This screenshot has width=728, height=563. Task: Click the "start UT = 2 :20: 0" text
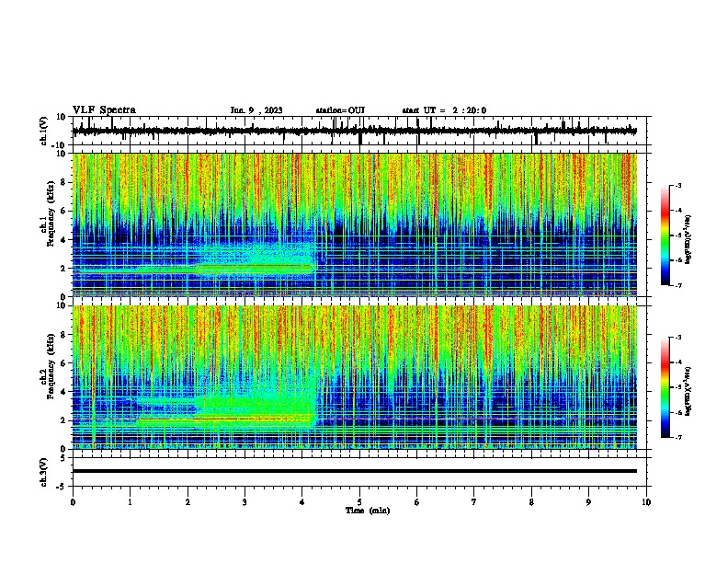pos(444,110)
